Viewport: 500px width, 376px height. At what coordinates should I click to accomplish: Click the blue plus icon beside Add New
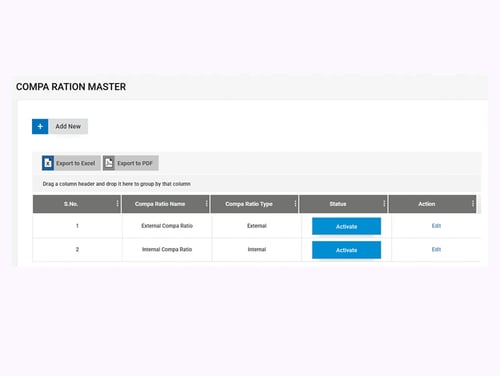pos(40,126)
